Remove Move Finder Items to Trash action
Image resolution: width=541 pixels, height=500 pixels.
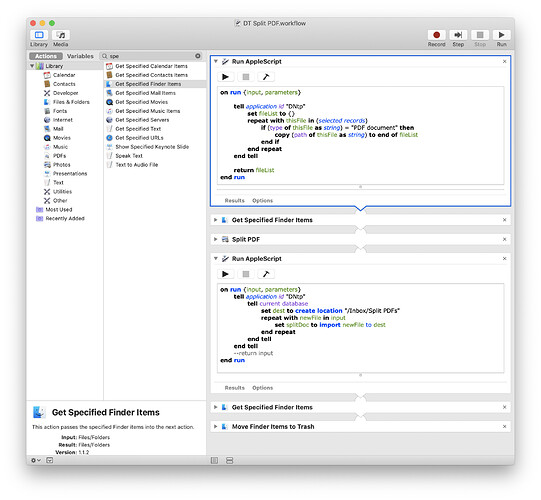pyautogui.click(x=504, y=427)
